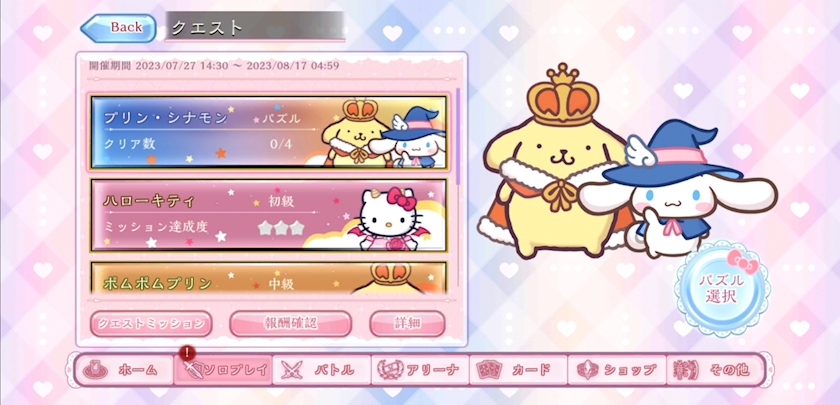Tap the round パズル選択 button

coord(721,288)
